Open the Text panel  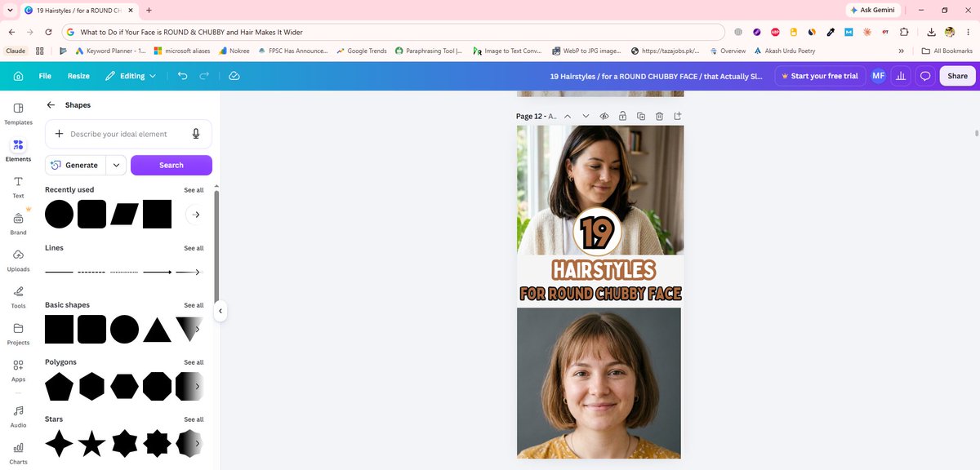pos(18,187)
